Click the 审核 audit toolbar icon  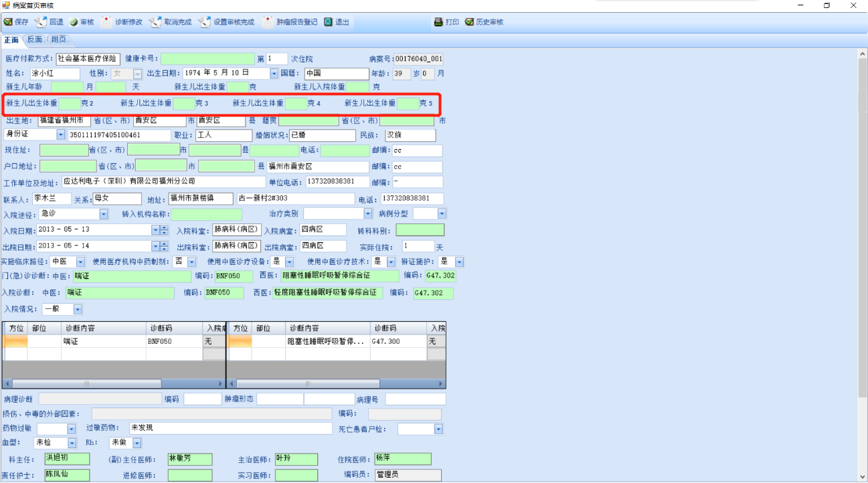click(74, 22)
